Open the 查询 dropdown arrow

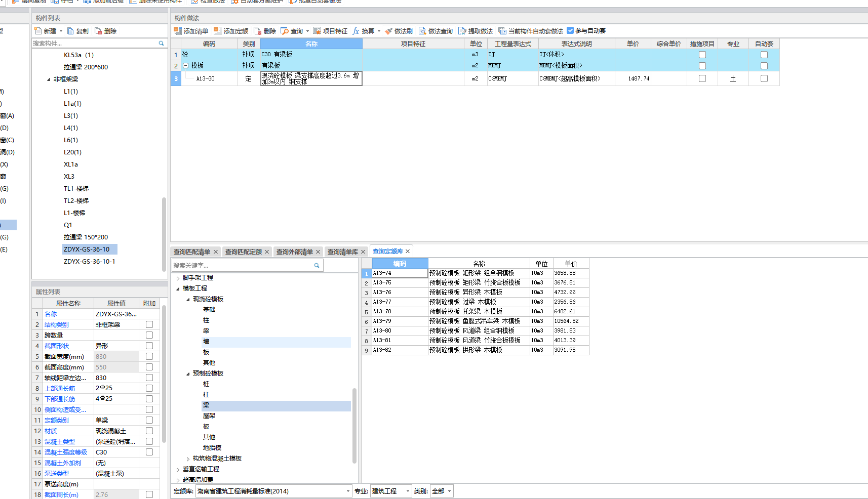307,31
